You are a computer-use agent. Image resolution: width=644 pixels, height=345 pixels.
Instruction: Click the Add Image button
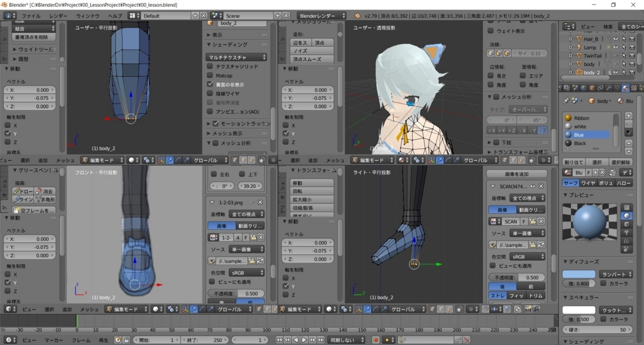click(516, 173)
